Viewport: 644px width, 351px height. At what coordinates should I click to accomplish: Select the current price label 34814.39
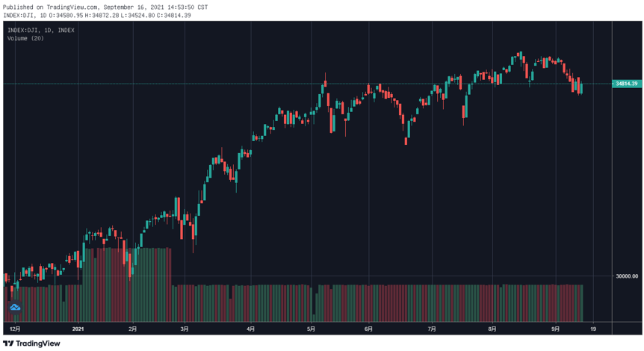(x=626, y=84)
